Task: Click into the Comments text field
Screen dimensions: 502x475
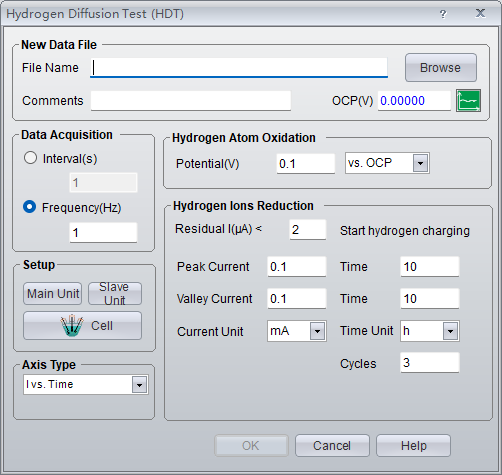Action: click(x=191, y=101)
